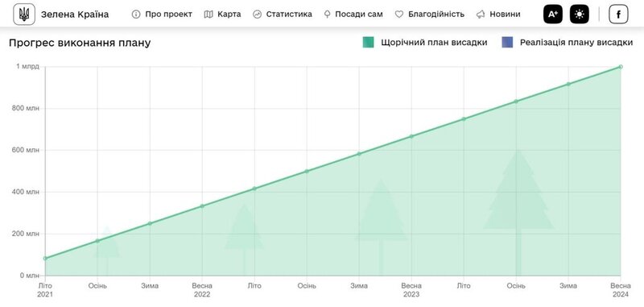Image resolution: width=644 pixels, height=307 pixels.
Task: Click the trident coat of arms logo
Action: click(24, 15)
